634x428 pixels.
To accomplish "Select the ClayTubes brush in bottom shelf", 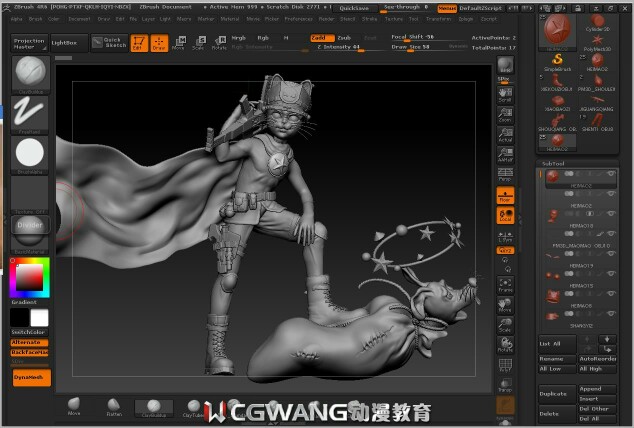I will (x=193, y=408).
